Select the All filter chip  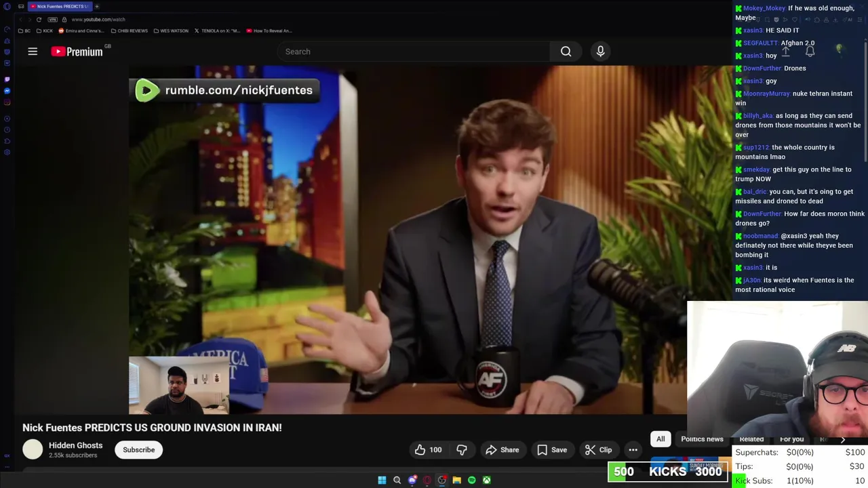click(660, 439)
